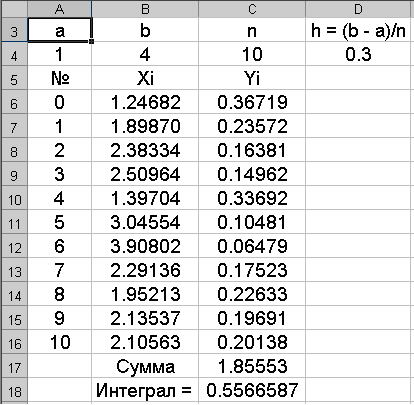Viewport: 414px width, 405px height.
Task: Click the Xi value 2.10563
Action: tap(145, 342)
